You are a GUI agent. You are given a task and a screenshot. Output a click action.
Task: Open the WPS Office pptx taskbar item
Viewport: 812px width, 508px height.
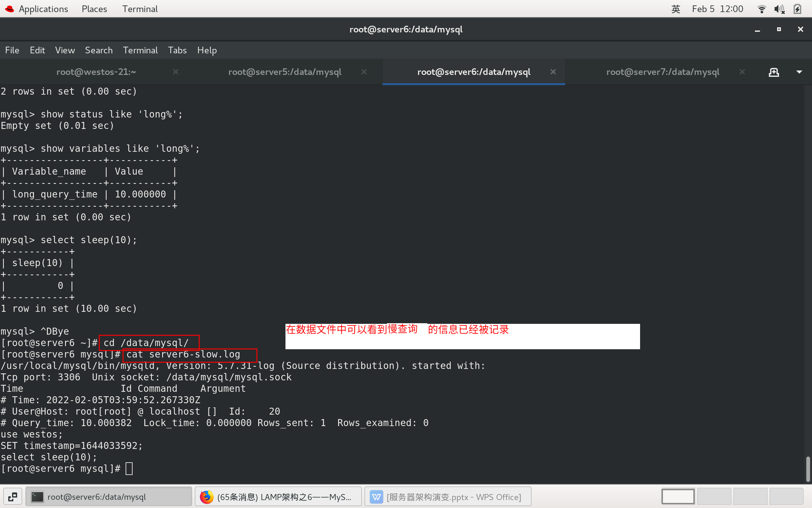point(448,497)
